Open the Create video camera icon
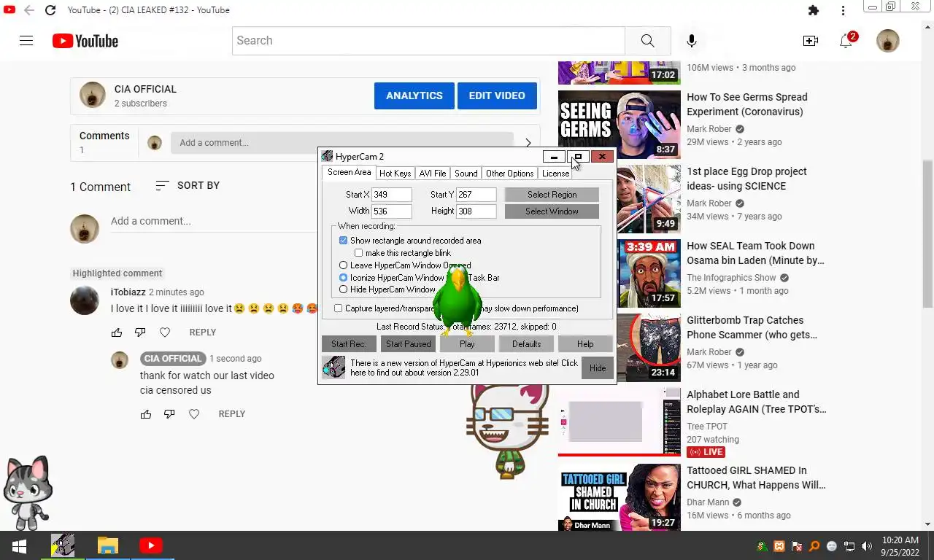934x560 pixels. pos(810,41)
